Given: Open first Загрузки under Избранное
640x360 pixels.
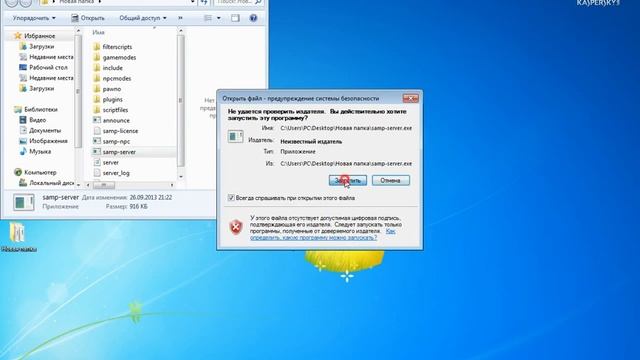Looking at the screenshot, I should click(41, 47).
